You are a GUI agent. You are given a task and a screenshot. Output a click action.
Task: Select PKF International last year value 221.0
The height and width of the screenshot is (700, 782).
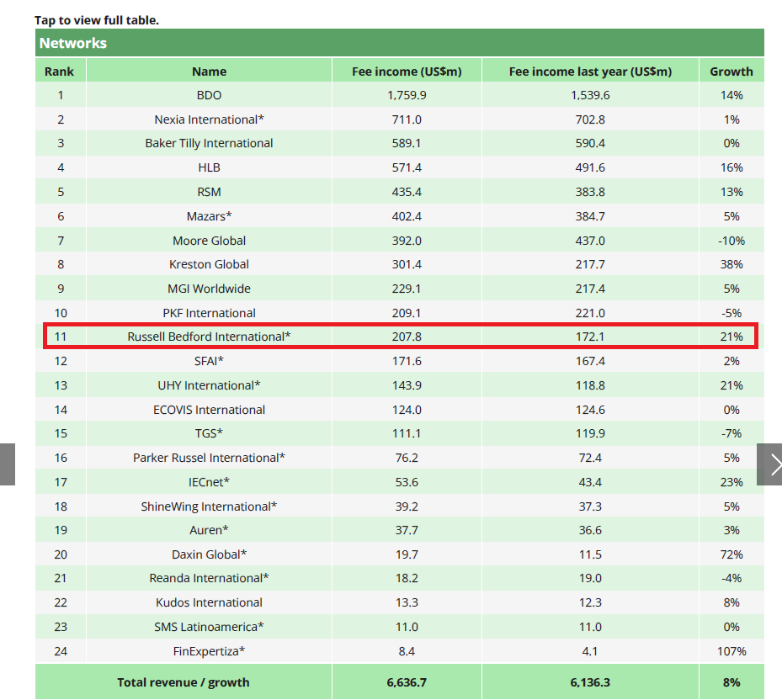[x=590, y=313]
